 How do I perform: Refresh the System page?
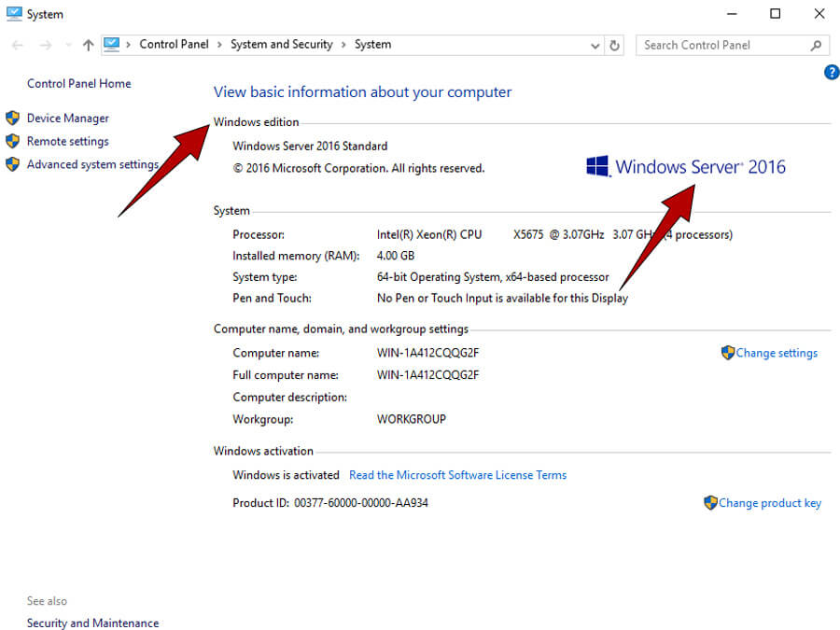[x=614, y=46]
